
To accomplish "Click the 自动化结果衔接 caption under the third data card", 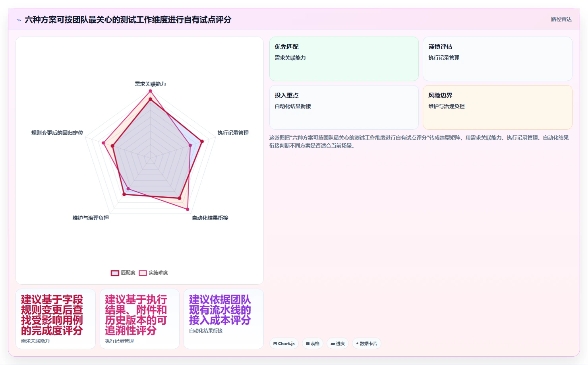I will pyautogui.click(x=206, y=331).
